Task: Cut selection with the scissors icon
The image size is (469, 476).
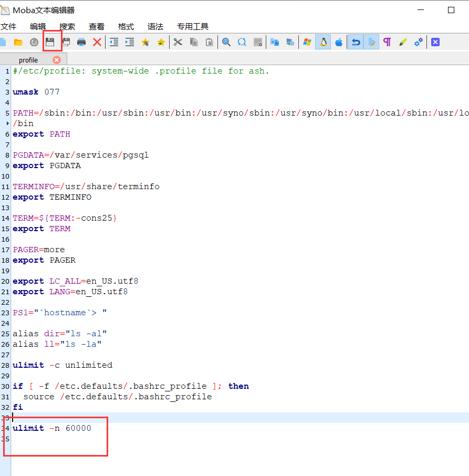Action: point(178,42)
